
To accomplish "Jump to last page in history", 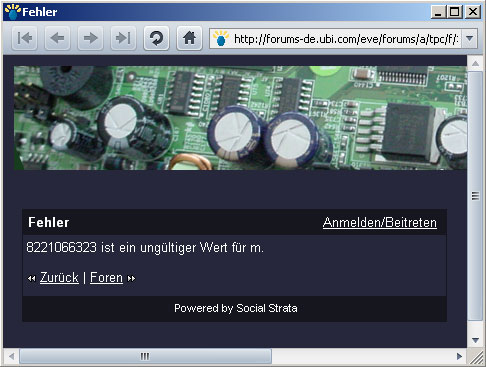I will point(123,38).
